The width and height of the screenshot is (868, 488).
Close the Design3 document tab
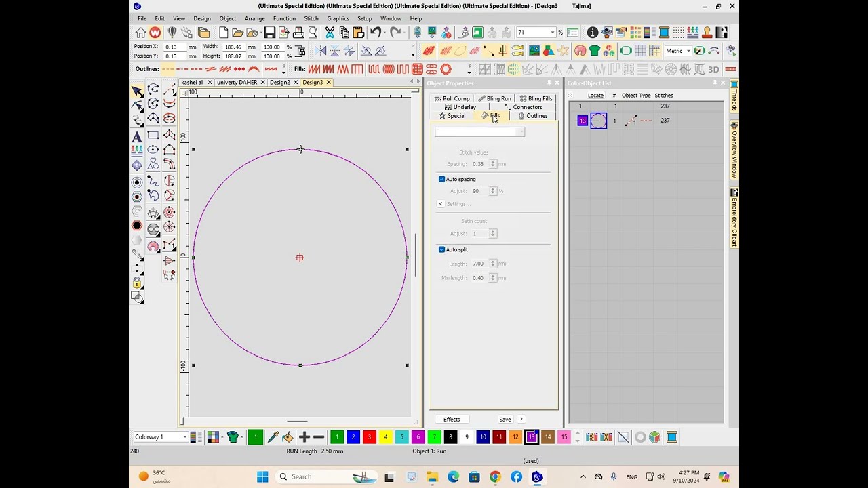[328, 82]
